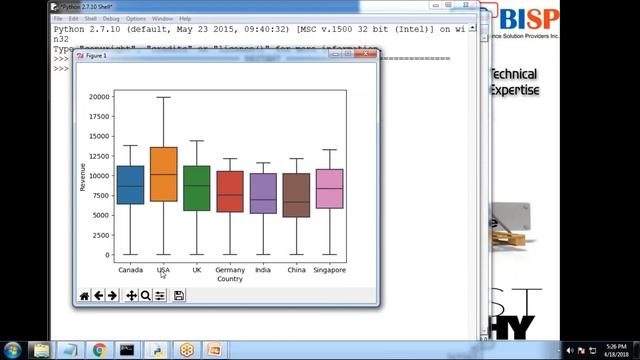Click the China x-axis label

(x=296, y=270)
